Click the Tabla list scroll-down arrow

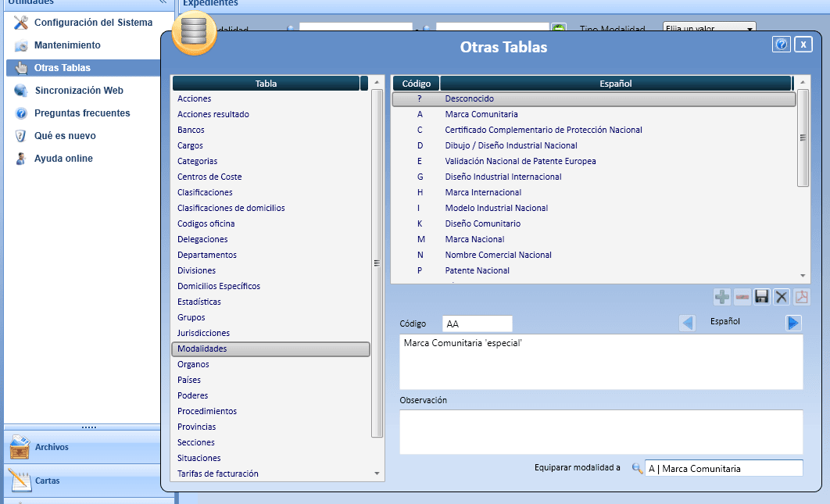point(377,474)
